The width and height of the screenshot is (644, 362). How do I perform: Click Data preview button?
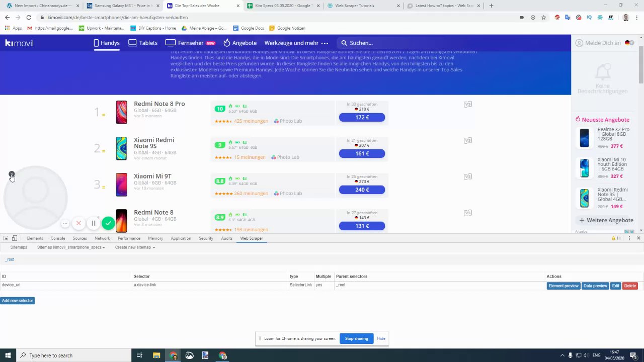coord(595,286)
